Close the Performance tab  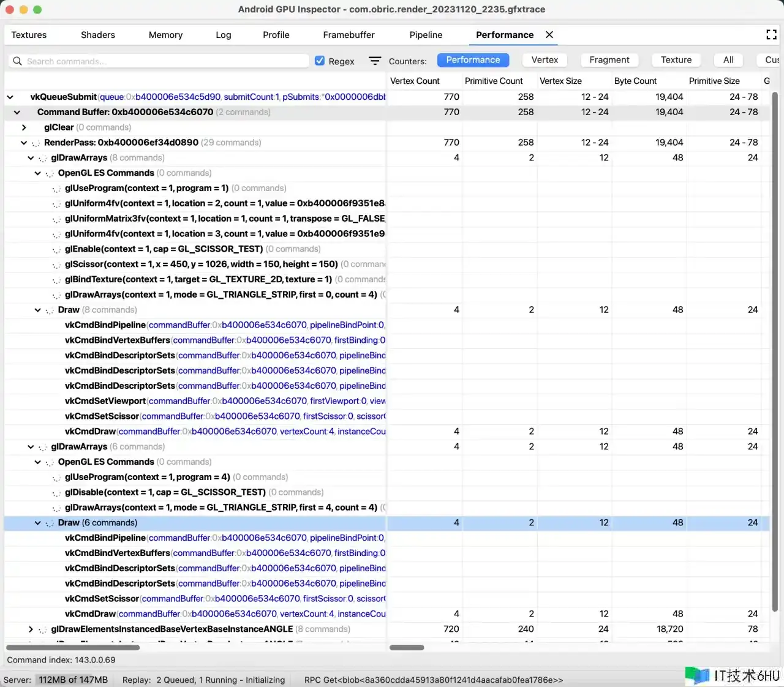click(549, 35)
